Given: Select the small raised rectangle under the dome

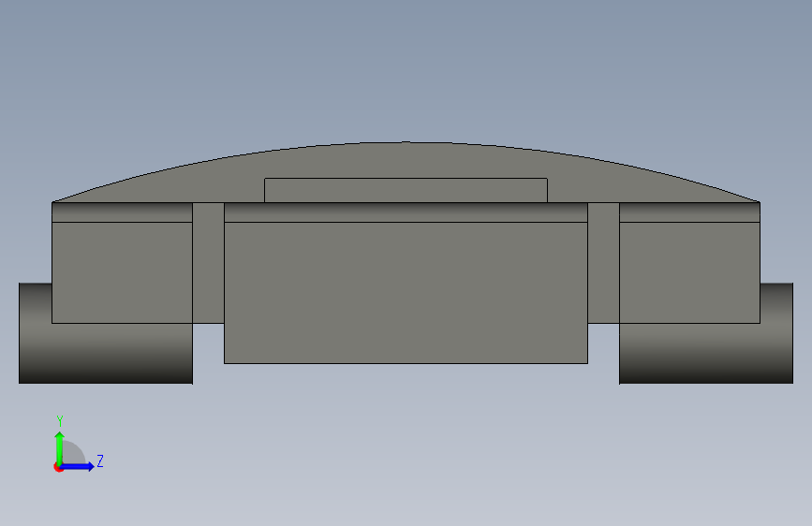Looking at the screenshot, I should (x=406, y=190).
